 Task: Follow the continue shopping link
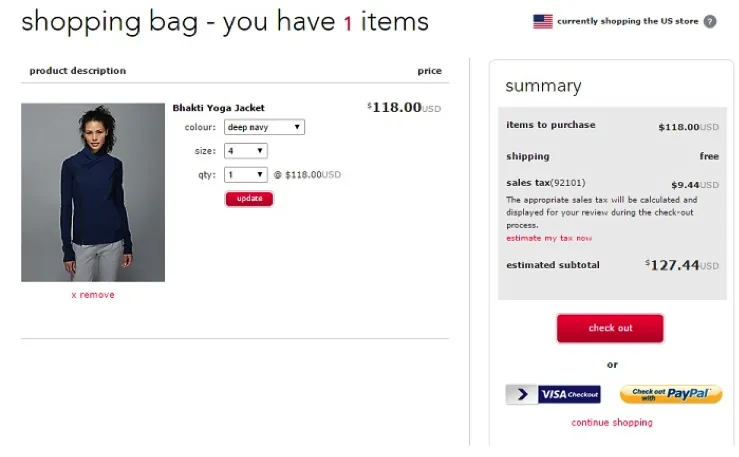pyautogui.click(x=611, y=423)
